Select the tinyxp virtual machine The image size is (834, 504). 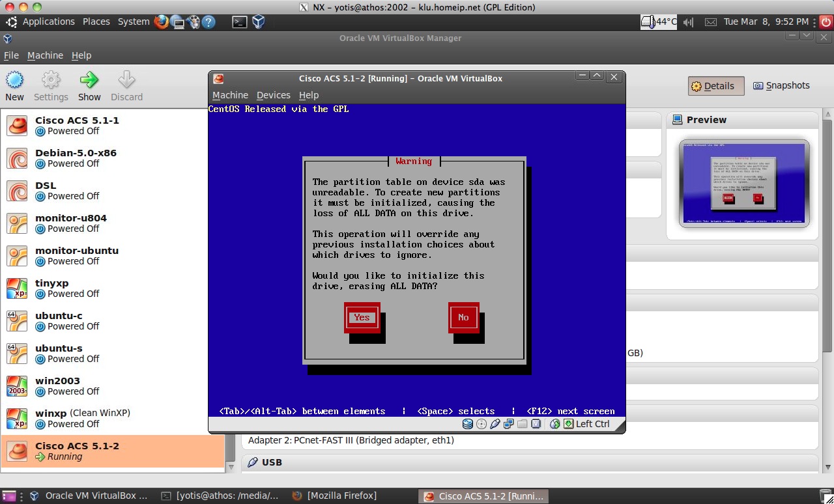113,288
